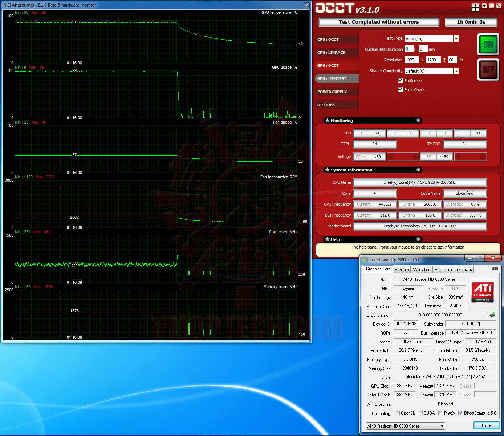Viewport: 504px width, 436px height.
Task: Open the OPTIONS tab in OCCT
Action: point(337,105)
